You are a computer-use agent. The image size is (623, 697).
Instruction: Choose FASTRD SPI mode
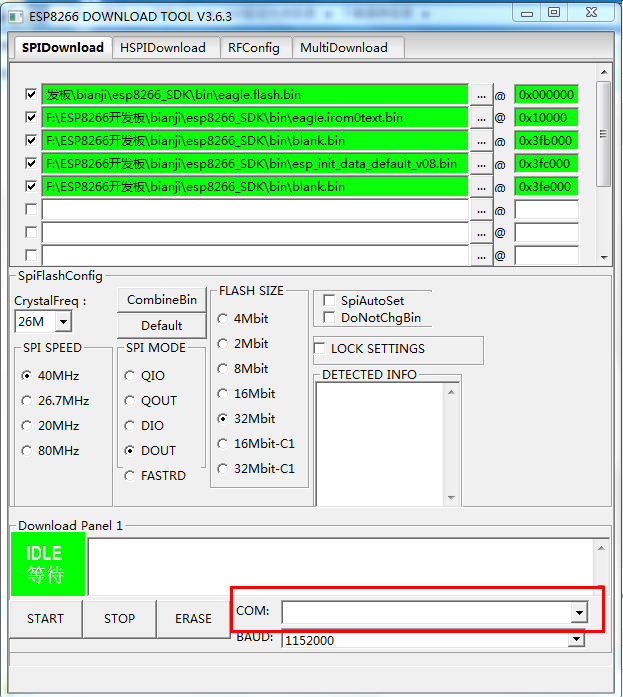tap(130, 476)
